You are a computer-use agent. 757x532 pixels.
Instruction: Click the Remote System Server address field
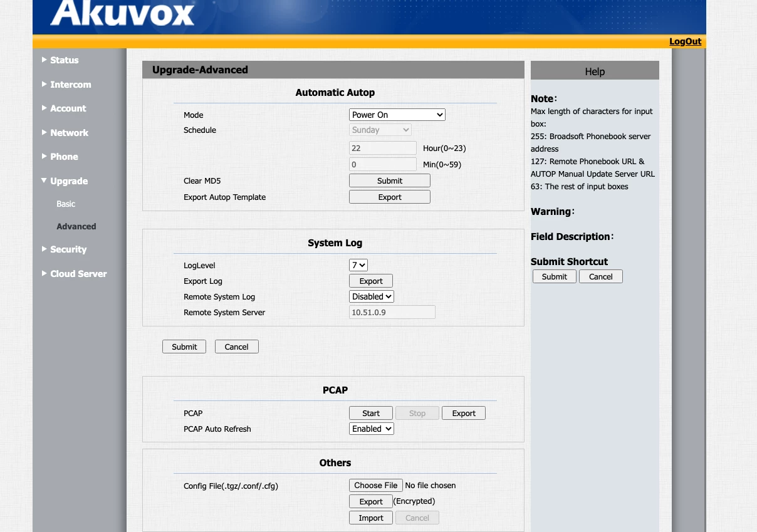[392, 311]
